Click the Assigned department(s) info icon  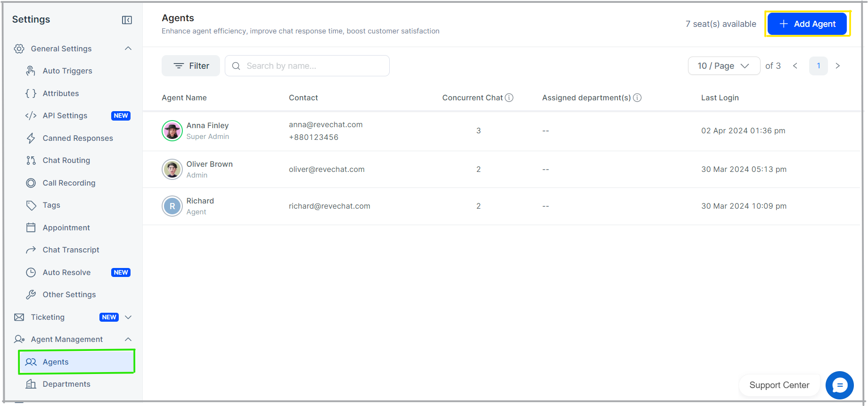pos(637,97)
